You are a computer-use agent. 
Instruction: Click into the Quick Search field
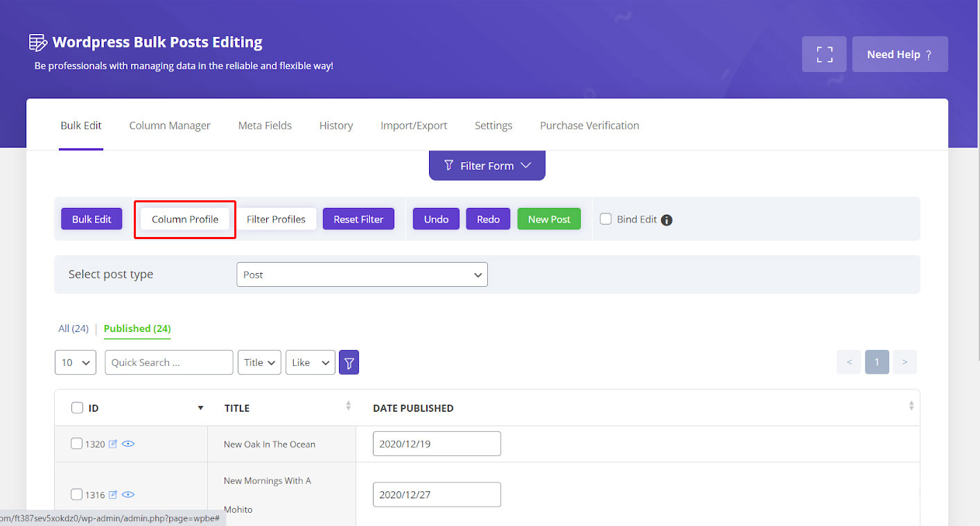click(169, 362)
